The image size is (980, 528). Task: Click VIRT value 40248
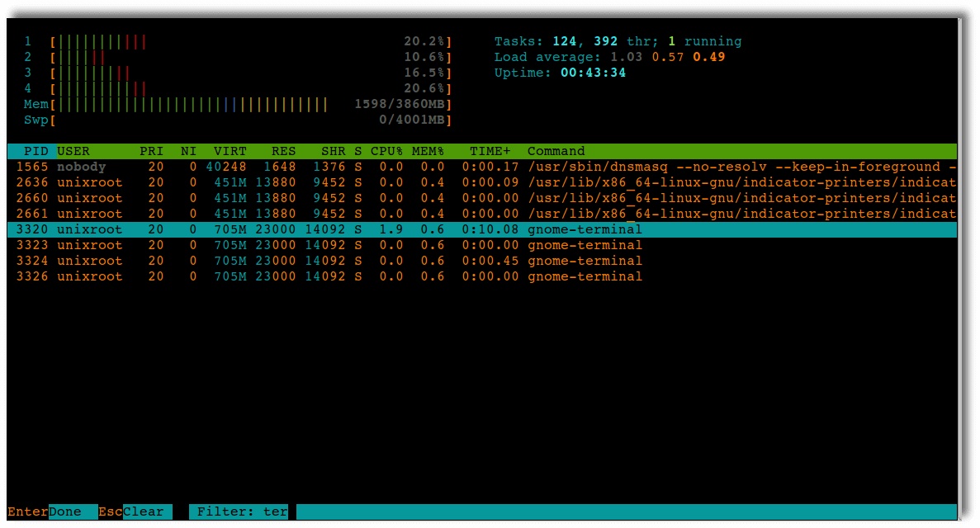(x=226, y=167)
